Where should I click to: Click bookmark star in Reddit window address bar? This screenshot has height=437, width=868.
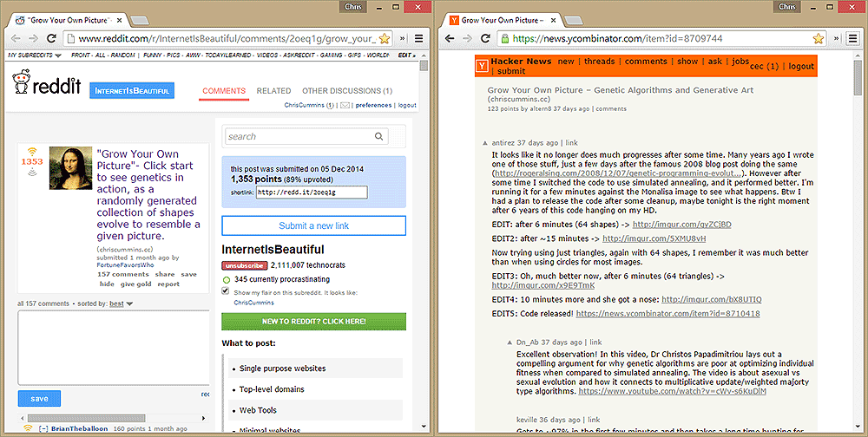tap(385, 39)
